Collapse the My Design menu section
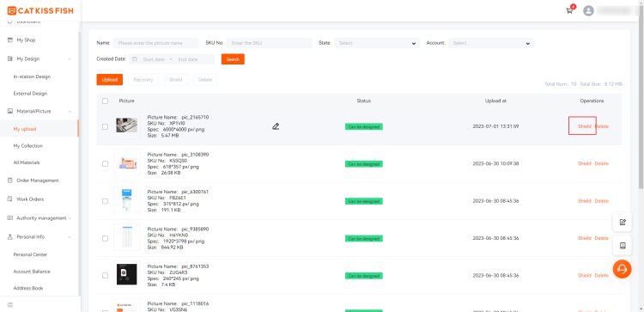The height and width of the screenshot is (312, 644). pos(70,59)
